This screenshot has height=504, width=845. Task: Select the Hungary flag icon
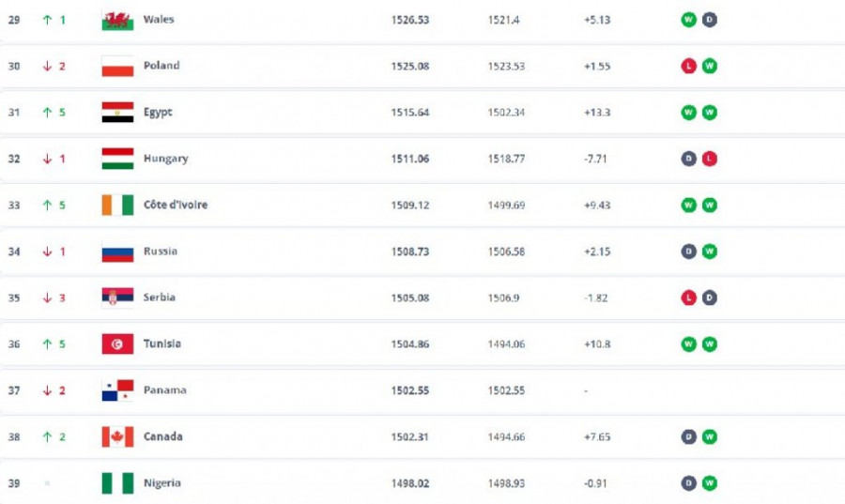pos(117,159)
